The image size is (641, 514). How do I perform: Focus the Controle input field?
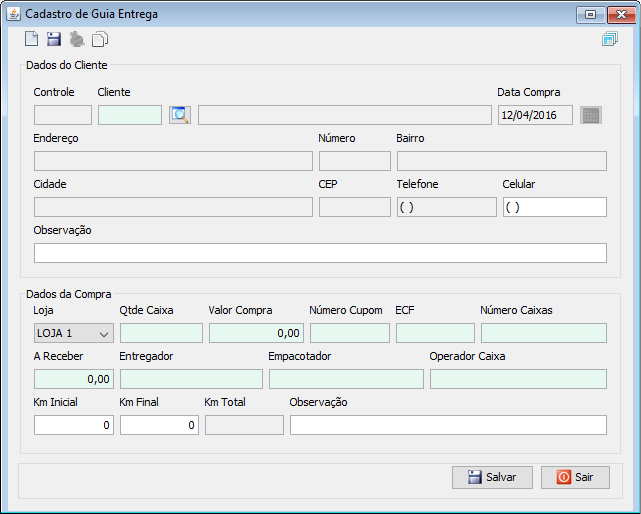[63, 115]
